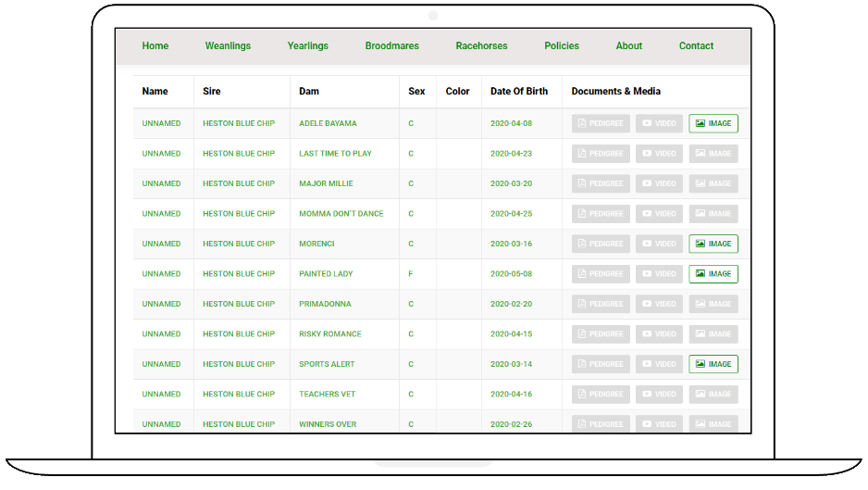Click Pedigree button in Primadonna row

(601, 304)
